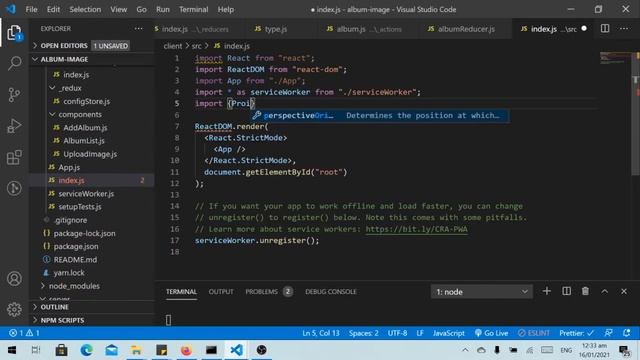Split the editor to the right
The width and height of the screenshot is (640, 360).
coord(605,29)
